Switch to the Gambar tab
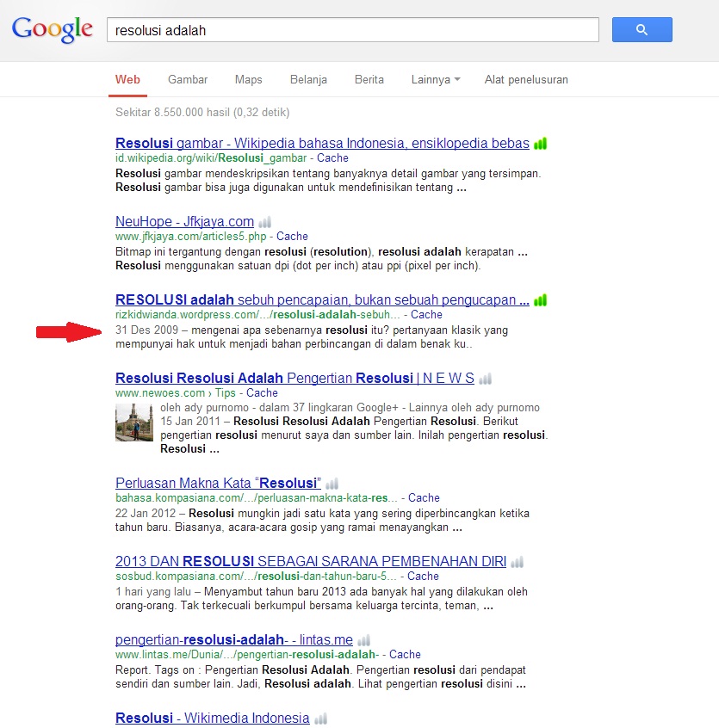The height and width of the screenshot is (728, 719). tap(188, 79)
